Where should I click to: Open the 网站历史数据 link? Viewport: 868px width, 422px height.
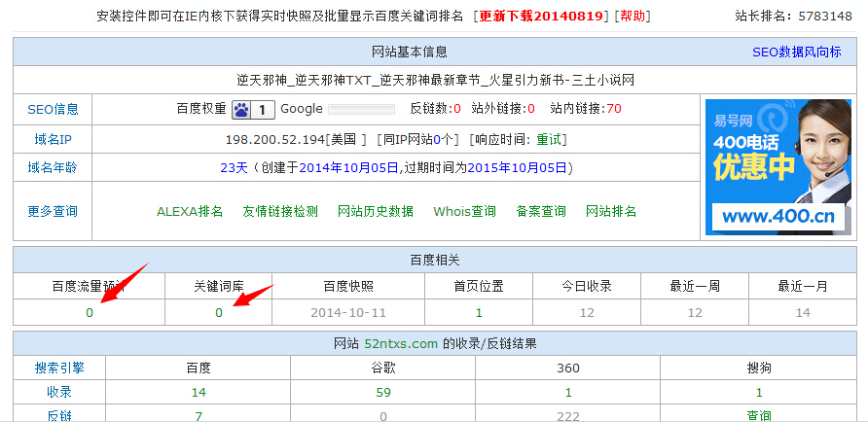click(x=376, y=211)
